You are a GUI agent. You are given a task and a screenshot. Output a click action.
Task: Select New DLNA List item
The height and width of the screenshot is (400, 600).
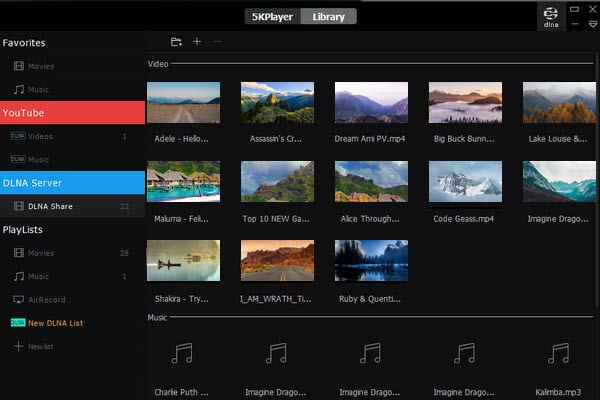point(56,323)
